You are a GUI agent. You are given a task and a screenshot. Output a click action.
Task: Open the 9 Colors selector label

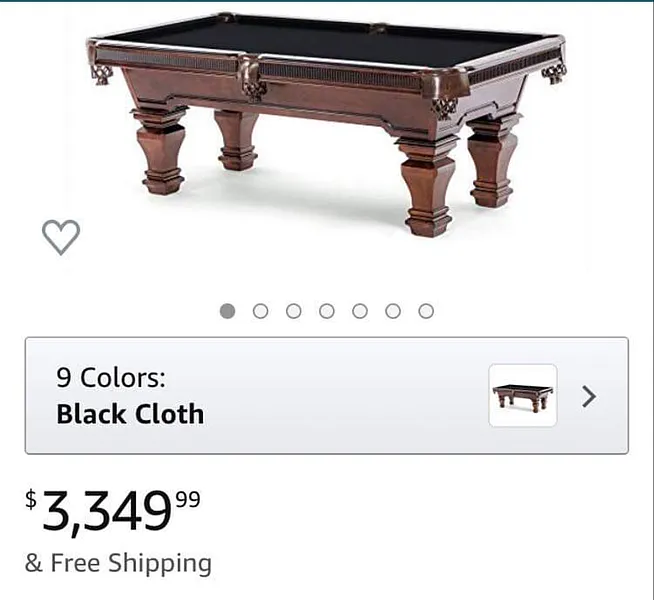coord(111,377)
